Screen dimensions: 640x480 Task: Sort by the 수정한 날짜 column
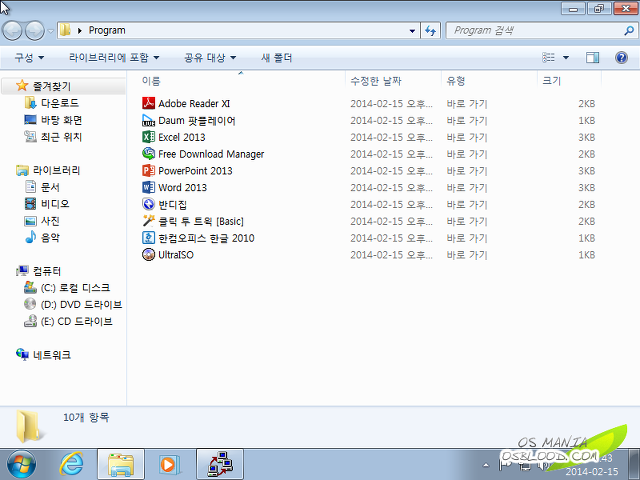pos(393,81)
